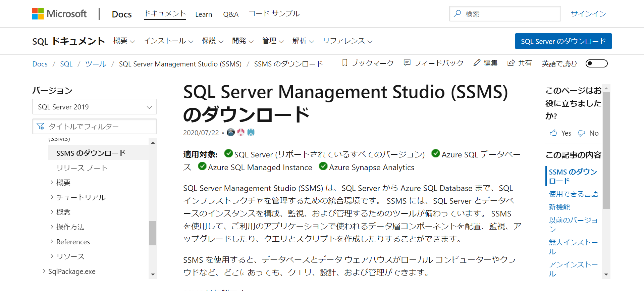Click the sidebar tree scrollbar thumb

(153, 233)
